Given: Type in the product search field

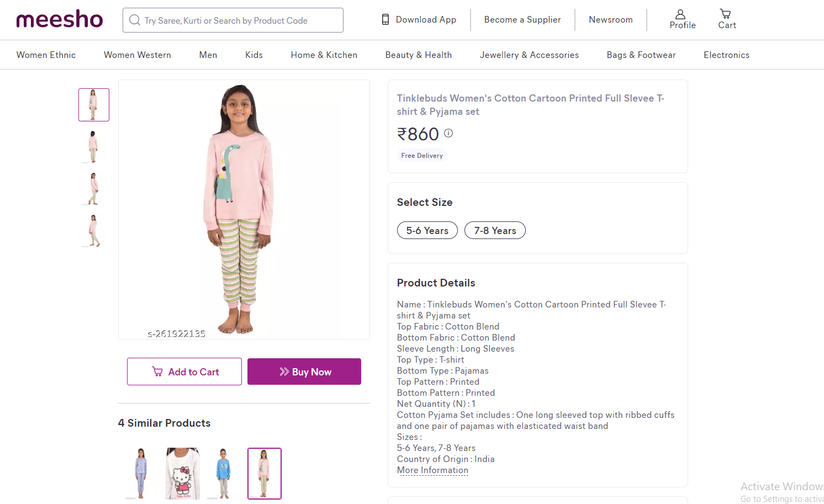Looking at the screenshot, I should (237, 20).
